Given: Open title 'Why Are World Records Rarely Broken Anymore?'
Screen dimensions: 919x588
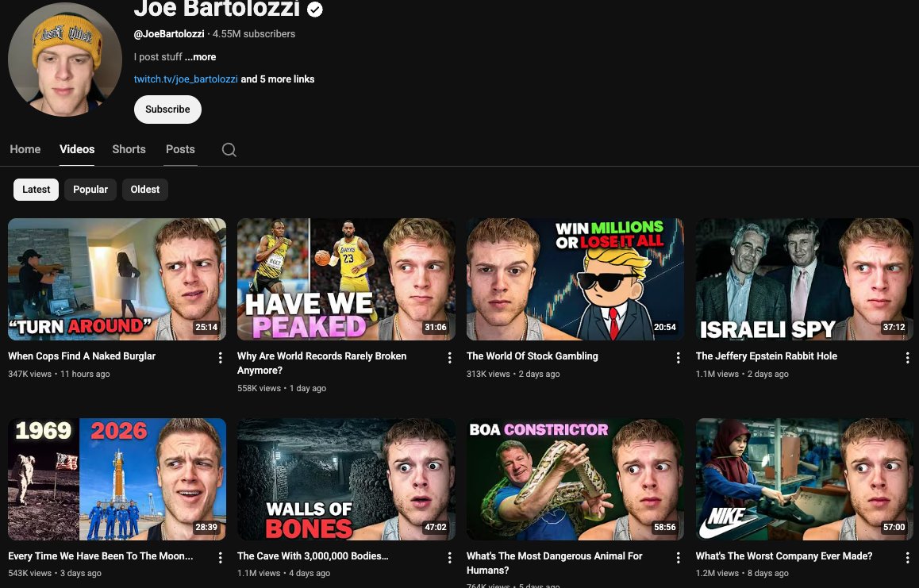Looking at the screenshot, I should 321,363.
